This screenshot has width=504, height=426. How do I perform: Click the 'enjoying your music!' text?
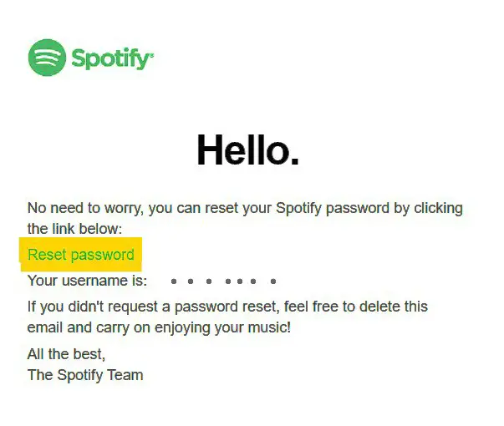point(222,327)
